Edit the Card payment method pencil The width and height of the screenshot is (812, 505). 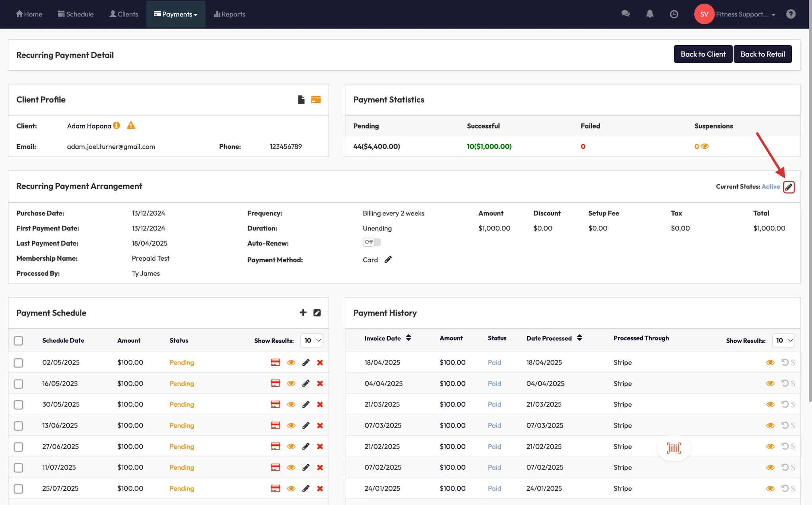click(388, 259)
